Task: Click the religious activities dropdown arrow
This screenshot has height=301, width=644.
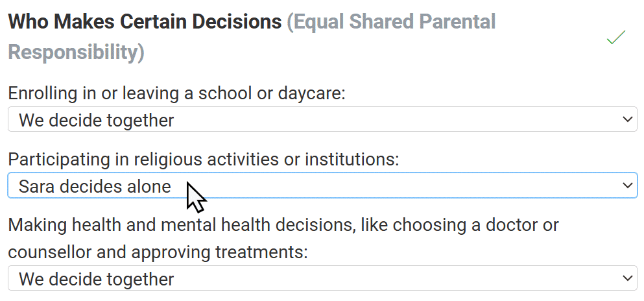Action: point(626,186)
